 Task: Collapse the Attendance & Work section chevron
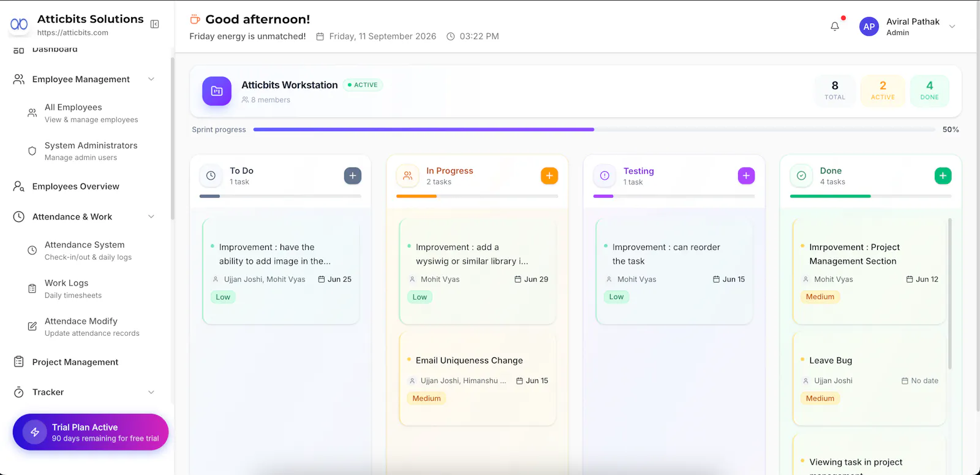(x=151, y=216)
